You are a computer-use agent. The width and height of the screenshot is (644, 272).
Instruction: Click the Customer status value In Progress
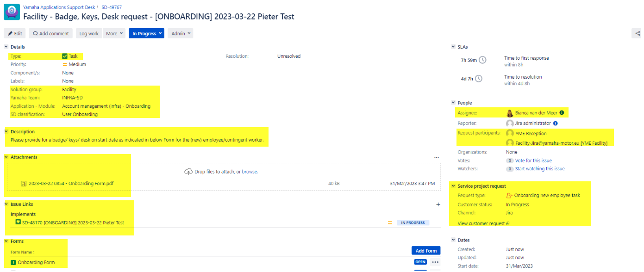[518, 204]
